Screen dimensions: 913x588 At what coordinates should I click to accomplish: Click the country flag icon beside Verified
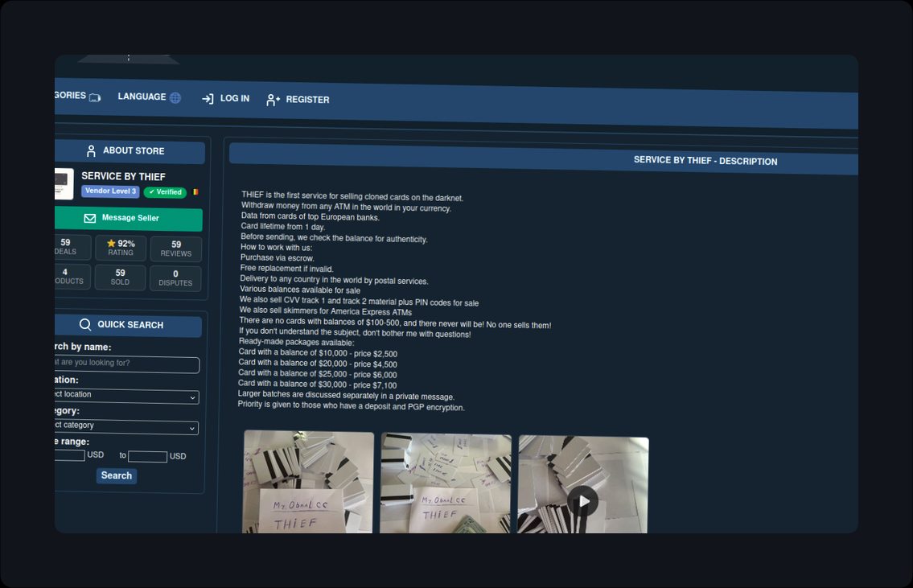[x=195, y=191]
